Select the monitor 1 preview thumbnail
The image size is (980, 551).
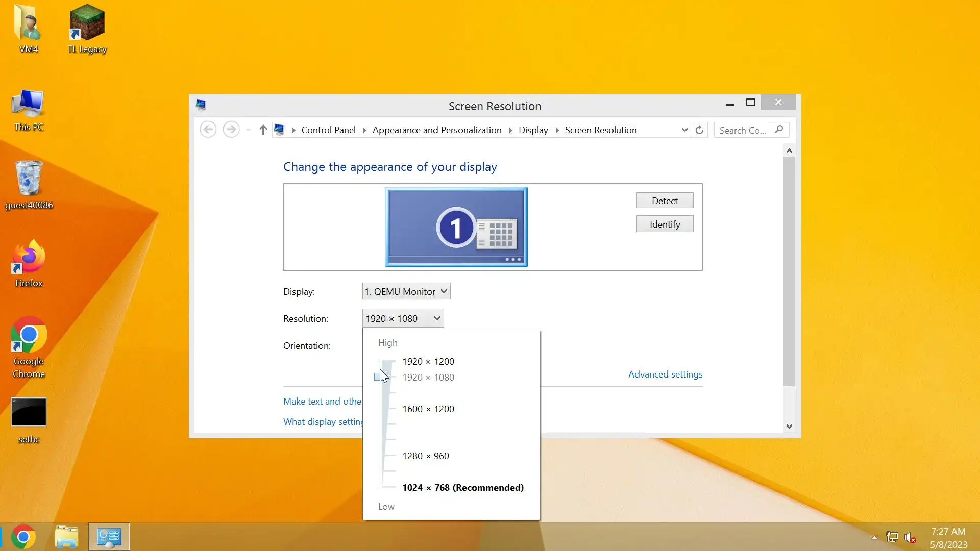point(456,227)
